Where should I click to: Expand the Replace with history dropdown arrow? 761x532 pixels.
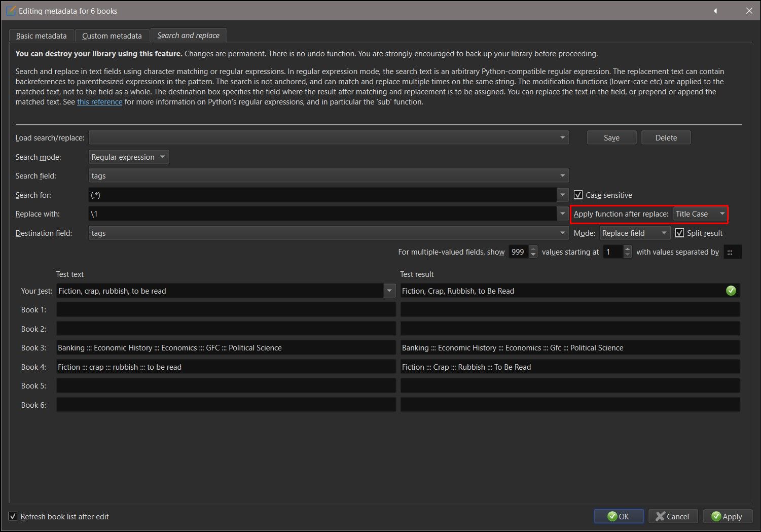tap(562, 214)
